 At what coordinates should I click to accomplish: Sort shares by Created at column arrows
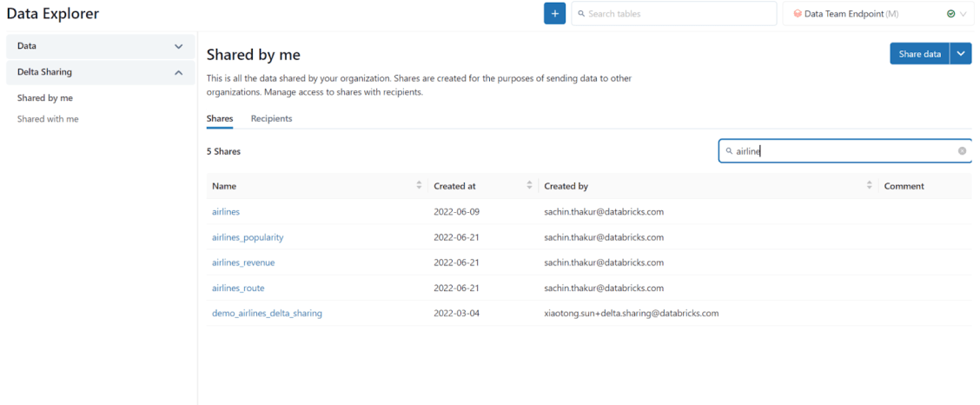tap(529, 186)
